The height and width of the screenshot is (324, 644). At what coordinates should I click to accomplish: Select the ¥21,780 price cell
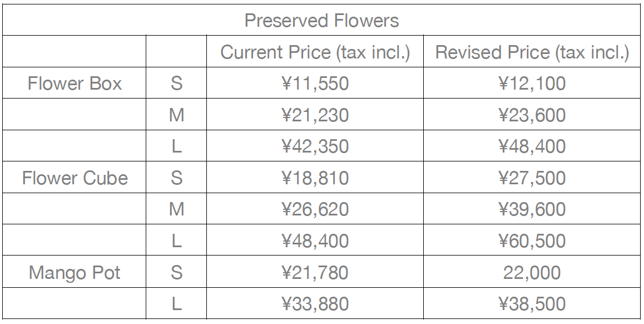click(315, 273)
